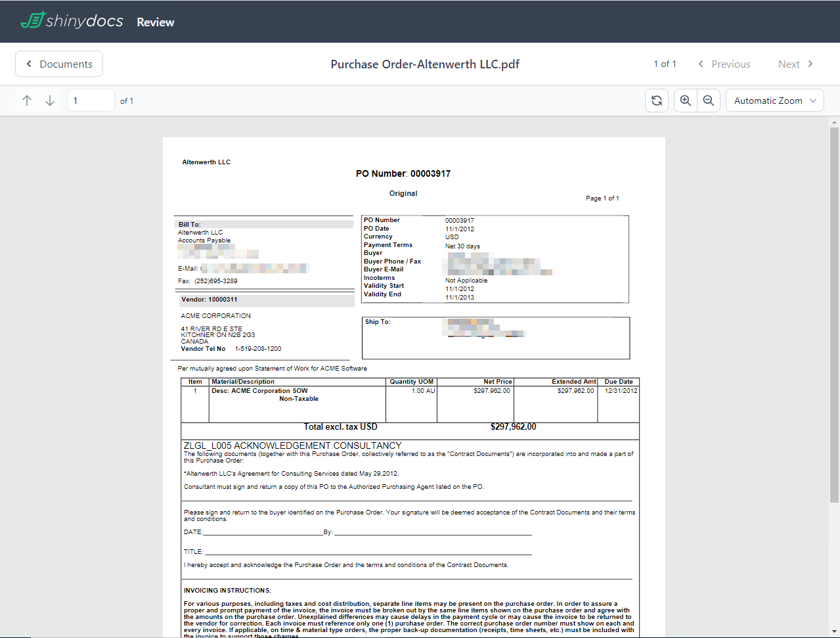Go to next page using down arrow
Image resolution: width=840 pixels, height=638 pixels.
click(x=49, y=100)
